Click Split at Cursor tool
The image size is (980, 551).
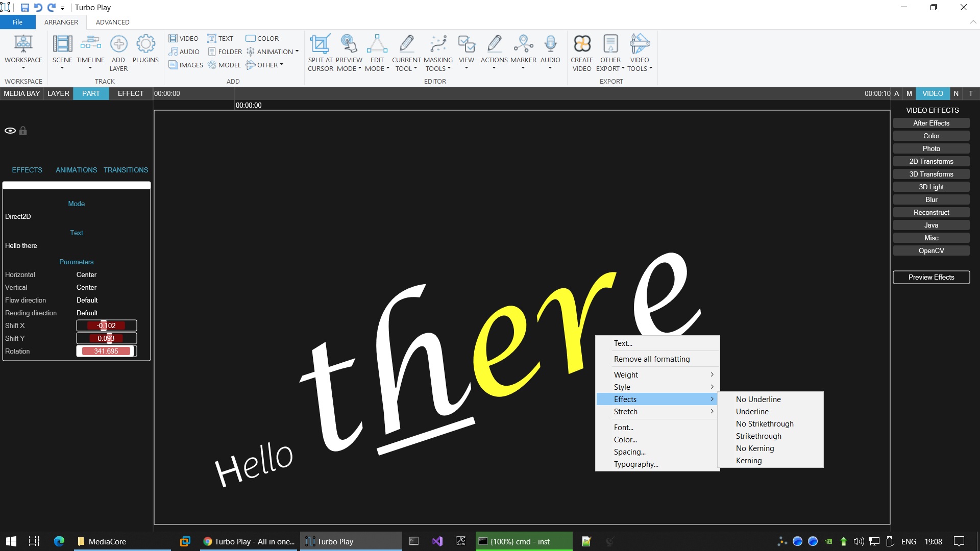point(320,52)
